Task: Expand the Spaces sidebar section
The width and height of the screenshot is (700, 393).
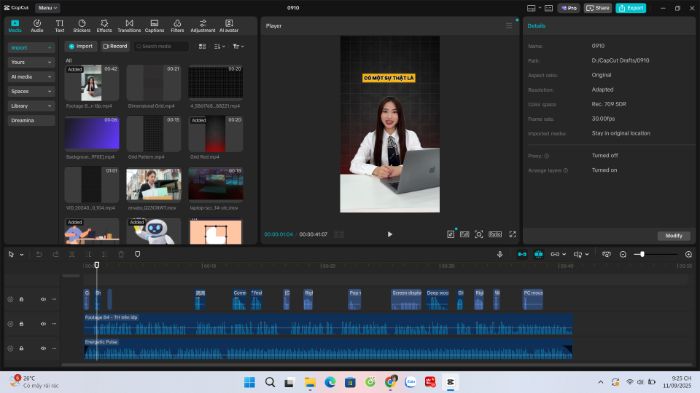Action: 31,91
